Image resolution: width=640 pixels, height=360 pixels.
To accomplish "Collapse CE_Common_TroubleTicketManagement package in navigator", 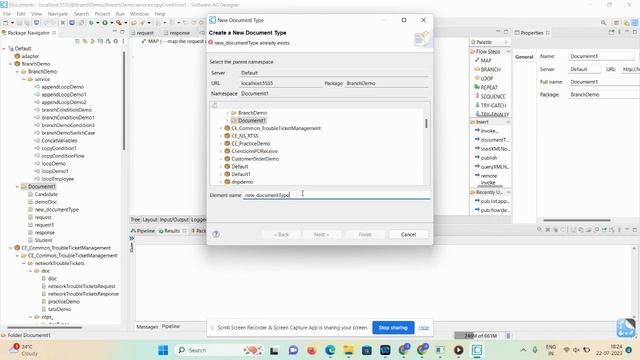I will point(11,248).
